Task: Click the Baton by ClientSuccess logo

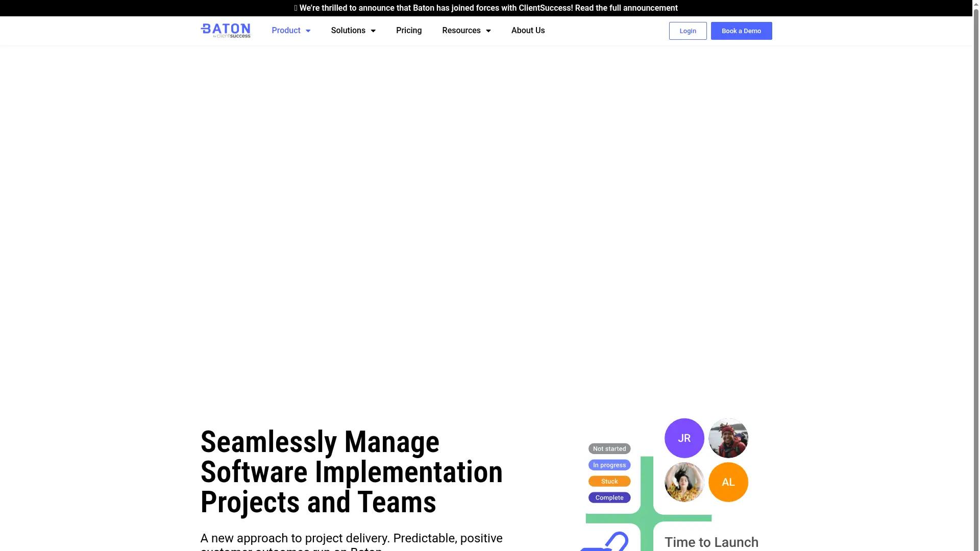Action: tap(225, 31)
